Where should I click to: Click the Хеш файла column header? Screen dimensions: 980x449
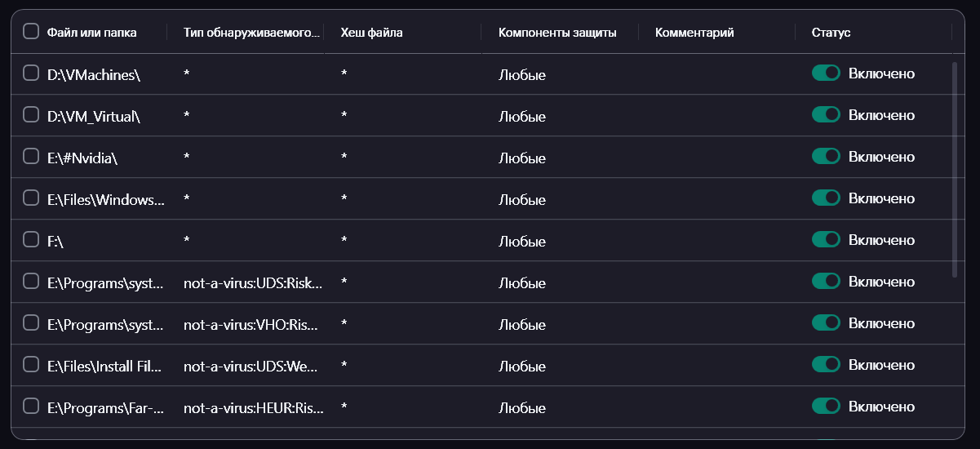372,33
